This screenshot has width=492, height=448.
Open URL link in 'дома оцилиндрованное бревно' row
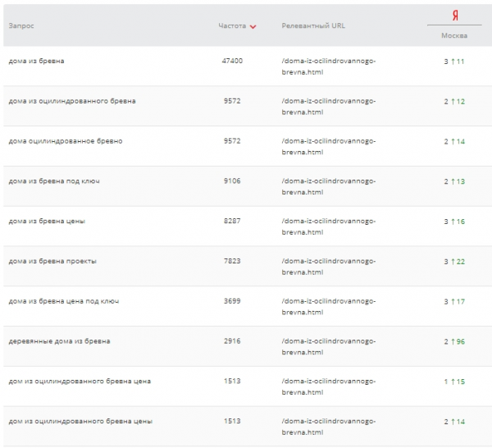click(x=329, y=147)
